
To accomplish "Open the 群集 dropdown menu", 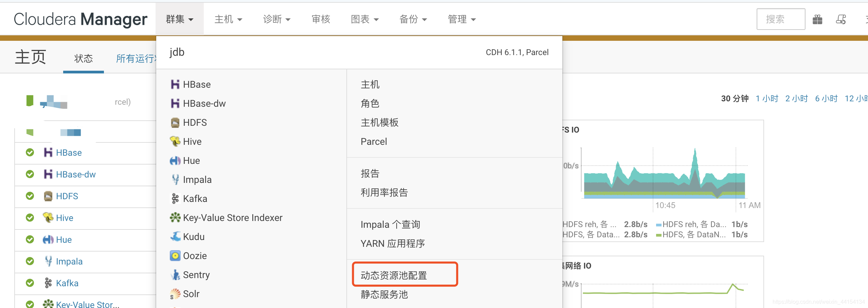I will (180, 19).
